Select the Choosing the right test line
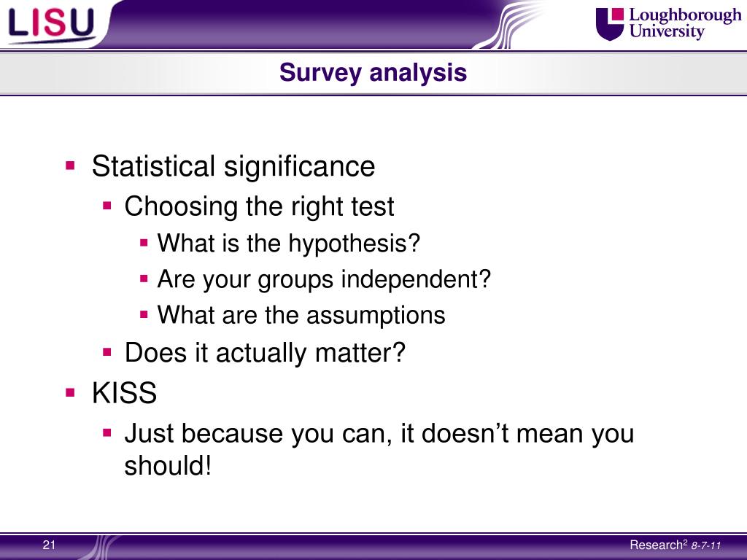This screenshot has width=747, height=560. coord(259,207)
